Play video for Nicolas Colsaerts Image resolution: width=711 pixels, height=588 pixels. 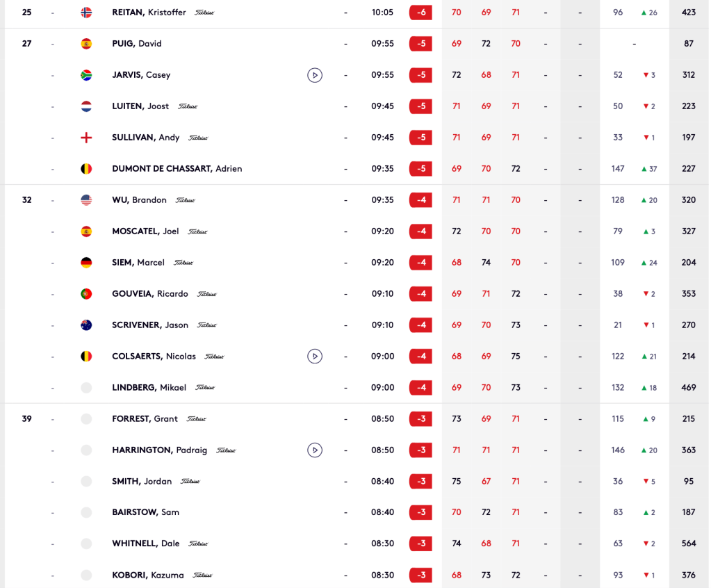click(x=315, y=357)
